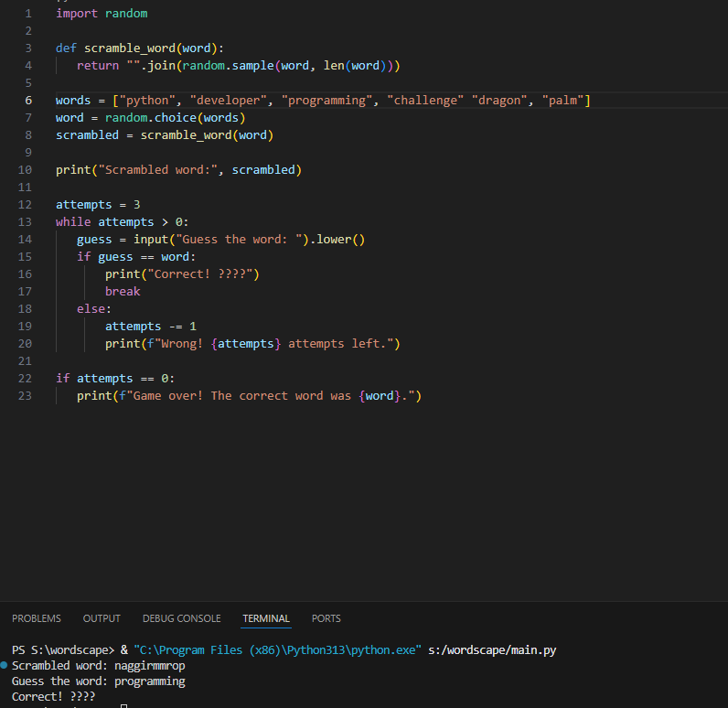
Task: Click the else keyword on line 18
Action: coord(93,309)
